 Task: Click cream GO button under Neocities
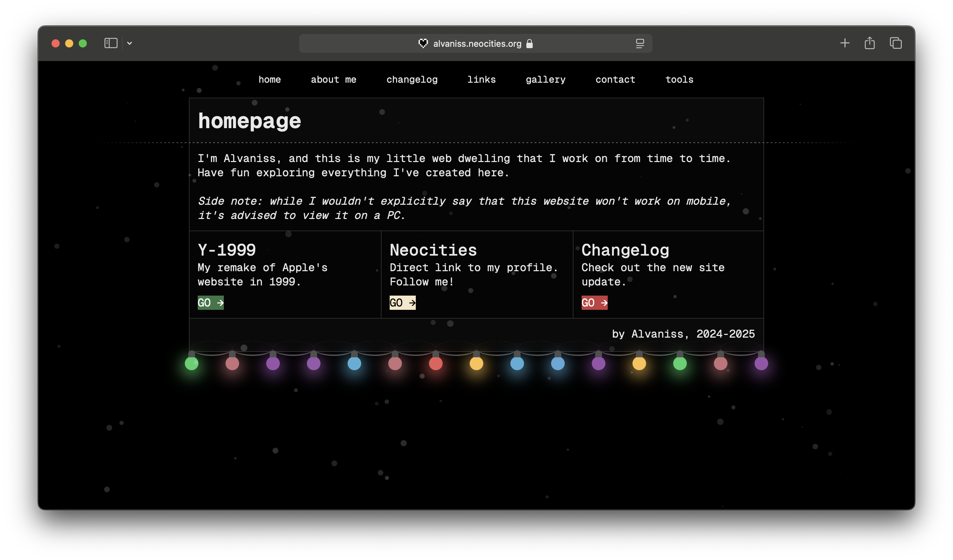(402, 303)
